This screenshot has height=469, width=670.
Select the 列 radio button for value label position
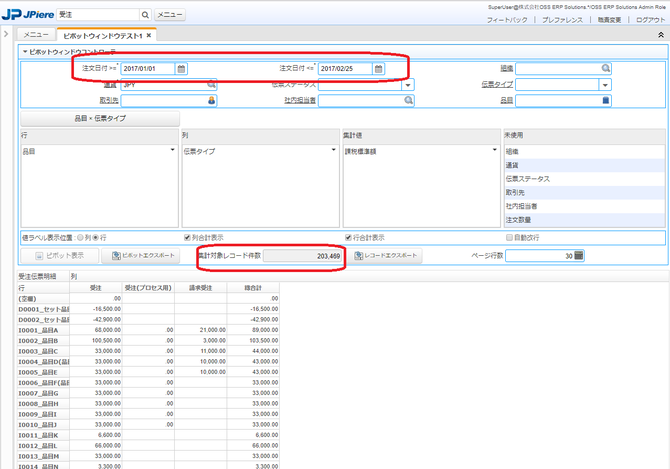coord(80,237)
